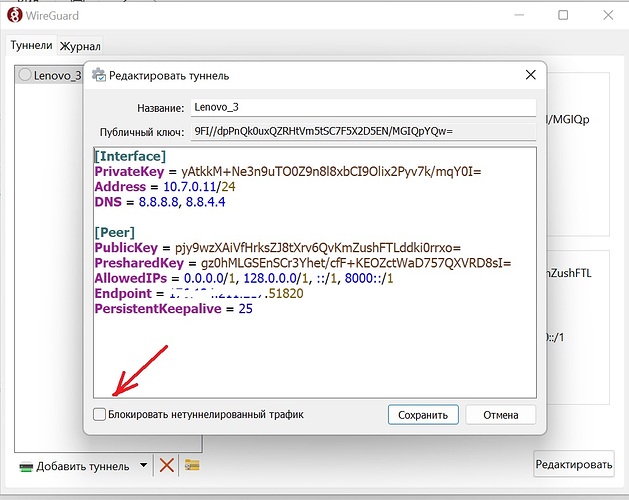Click the [Peer] section header

[115, 232]
